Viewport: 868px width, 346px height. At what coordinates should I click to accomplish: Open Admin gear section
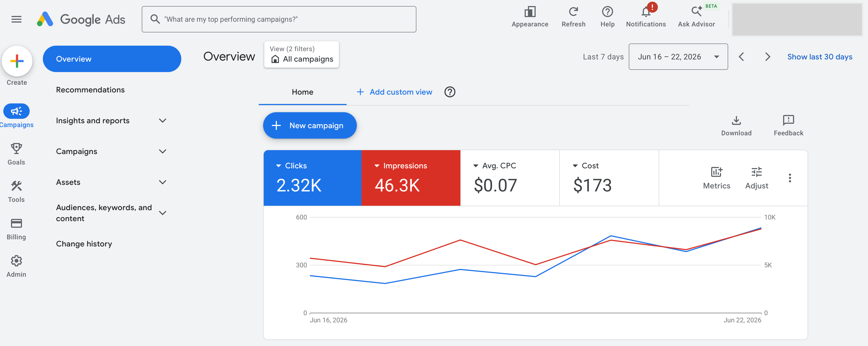(16, 266)
